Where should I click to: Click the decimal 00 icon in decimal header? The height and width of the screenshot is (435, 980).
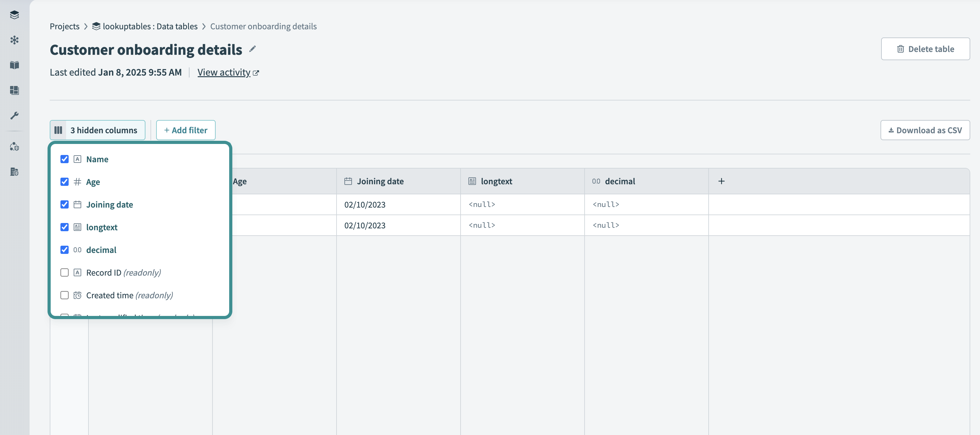pos(596,181)
